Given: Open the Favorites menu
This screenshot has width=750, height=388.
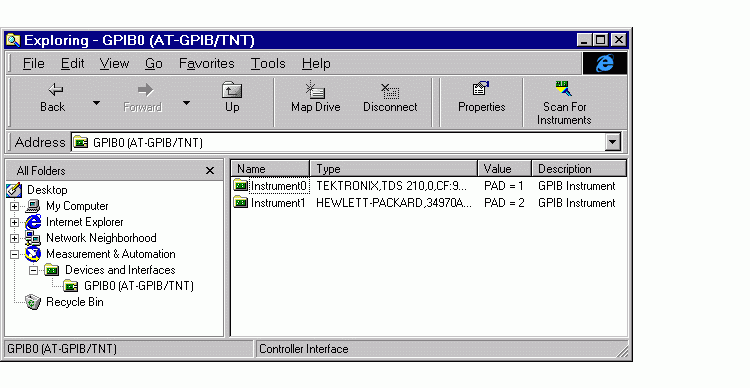Looking at the screenshot, I should [x=207, y=64].
